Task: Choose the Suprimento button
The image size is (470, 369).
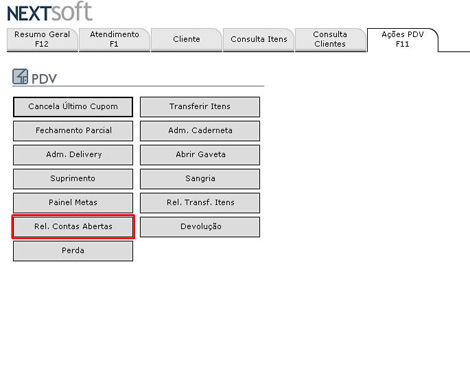Action: pos(73,179)
